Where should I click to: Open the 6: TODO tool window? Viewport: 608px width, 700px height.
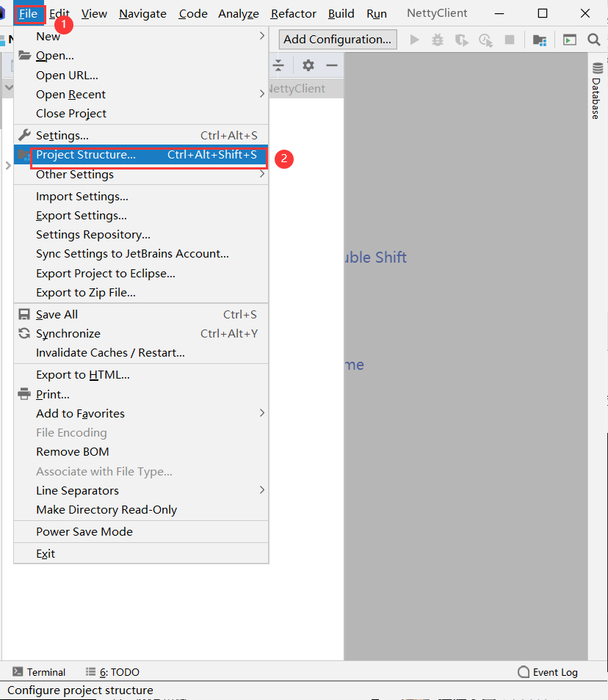[112, 672]
